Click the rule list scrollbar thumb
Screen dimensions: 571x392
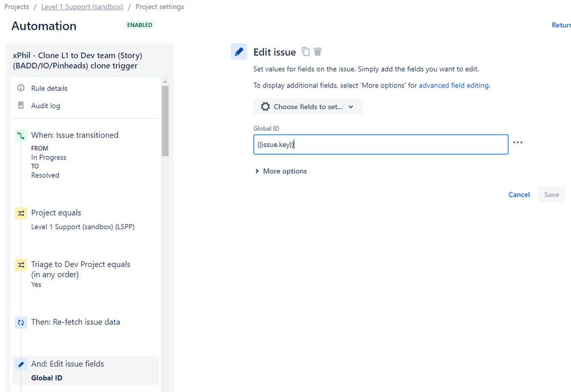click(165, 121)
